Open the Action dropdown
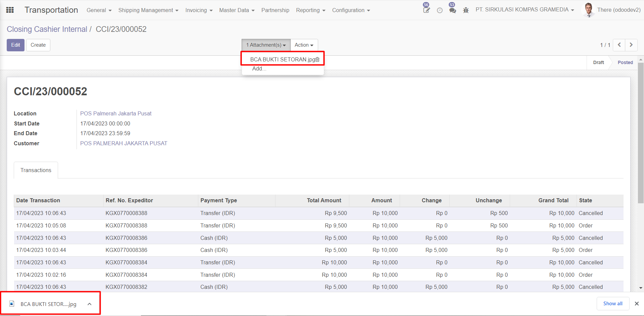This screenshot has height=316, width=644. (x=304, y=45)
